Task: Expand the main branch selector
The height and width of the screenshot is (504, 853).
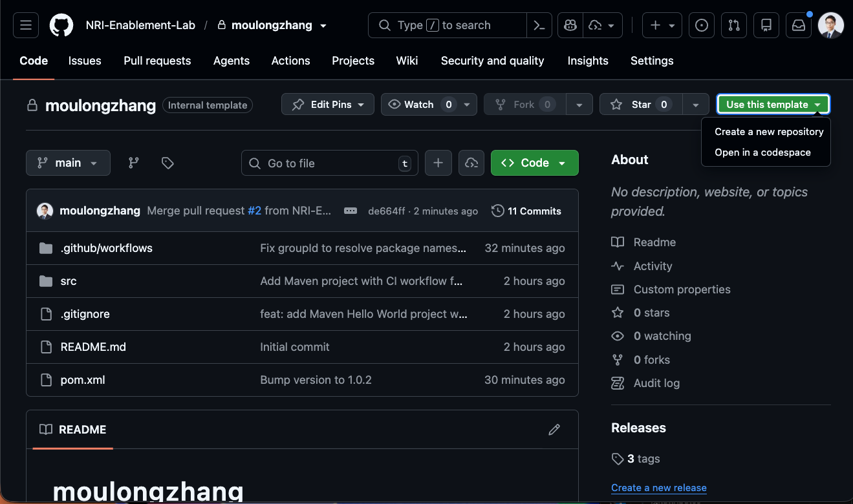Action: pyautogui.click(x=68, y=163)
